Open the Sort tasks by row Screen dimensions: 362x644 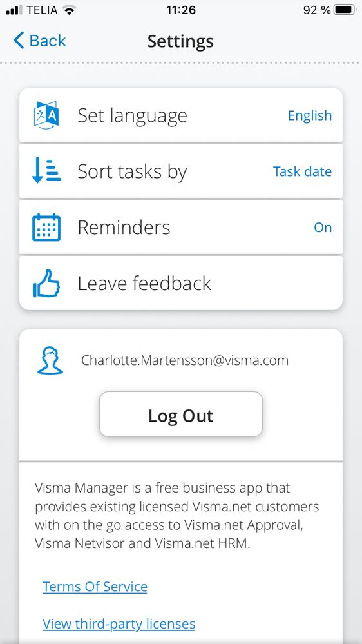(181, 171)
